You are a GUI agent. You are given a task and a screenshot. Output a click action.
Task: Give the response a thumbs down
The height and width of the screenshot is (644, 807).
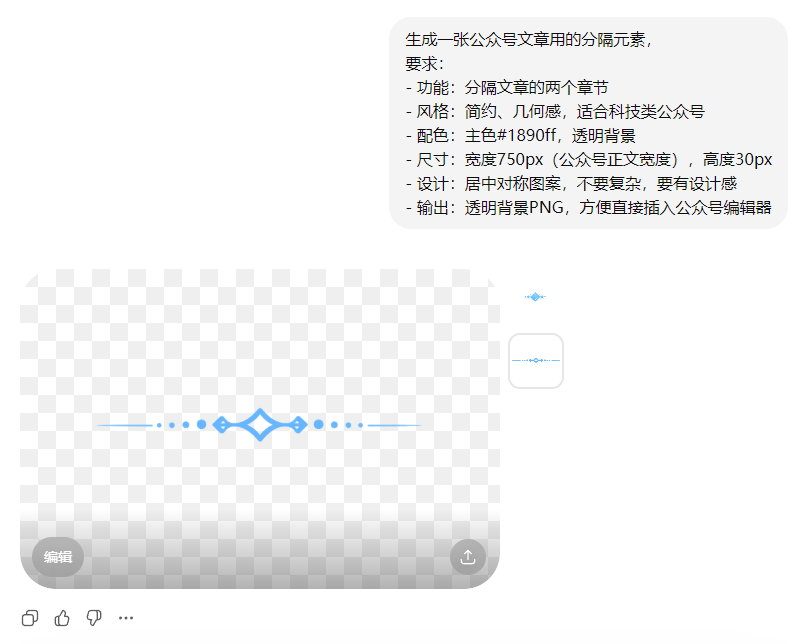94,618
